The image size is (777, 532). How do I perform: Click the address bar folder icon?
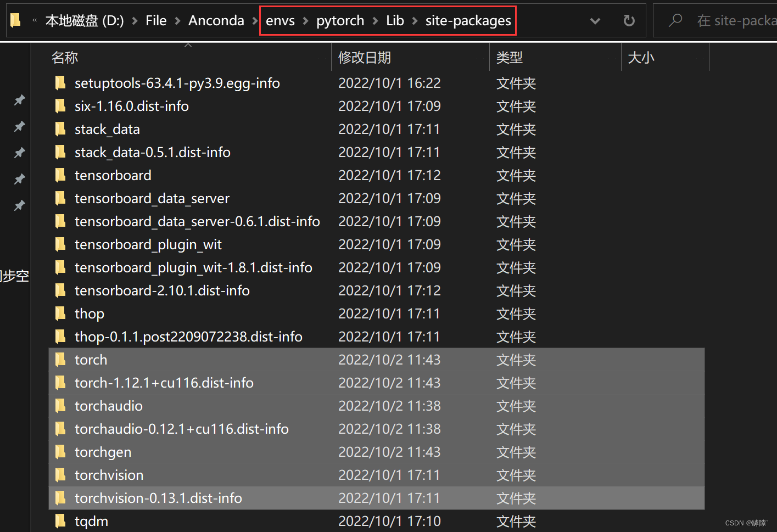point(15,20)
